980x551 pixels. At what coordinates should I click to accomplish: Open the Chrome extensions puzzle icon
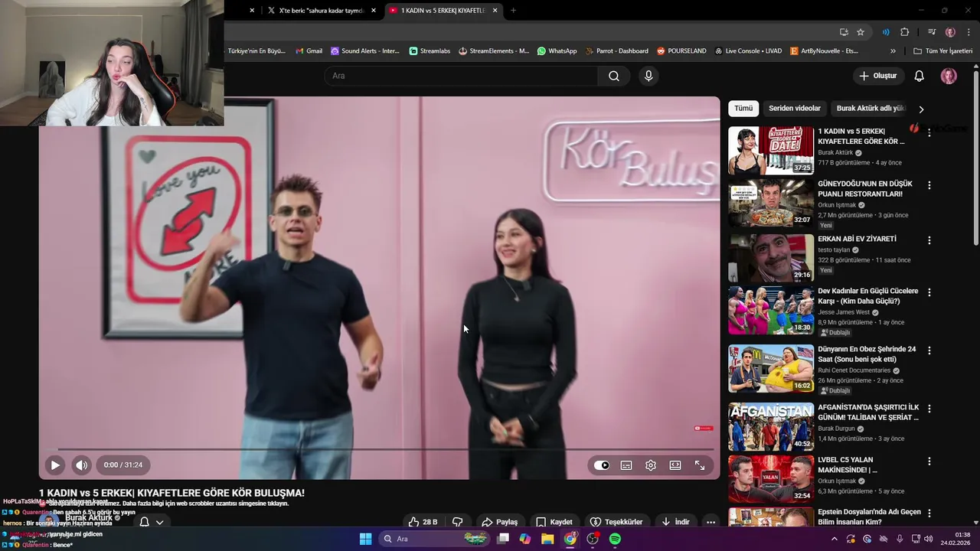tap(904, 32)
